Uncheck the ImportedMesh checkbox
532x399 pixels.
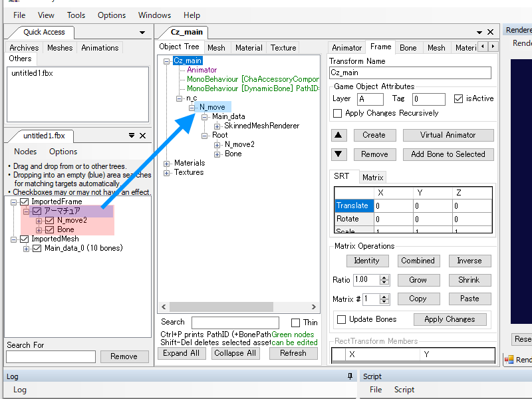pos(24,239)
